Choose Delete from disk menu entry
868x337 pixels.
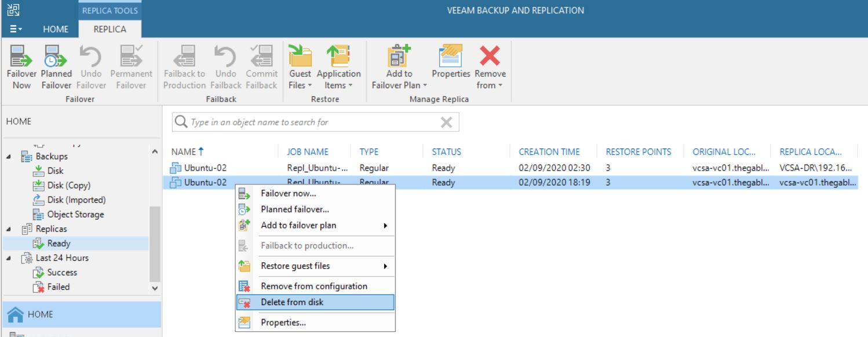315,302
